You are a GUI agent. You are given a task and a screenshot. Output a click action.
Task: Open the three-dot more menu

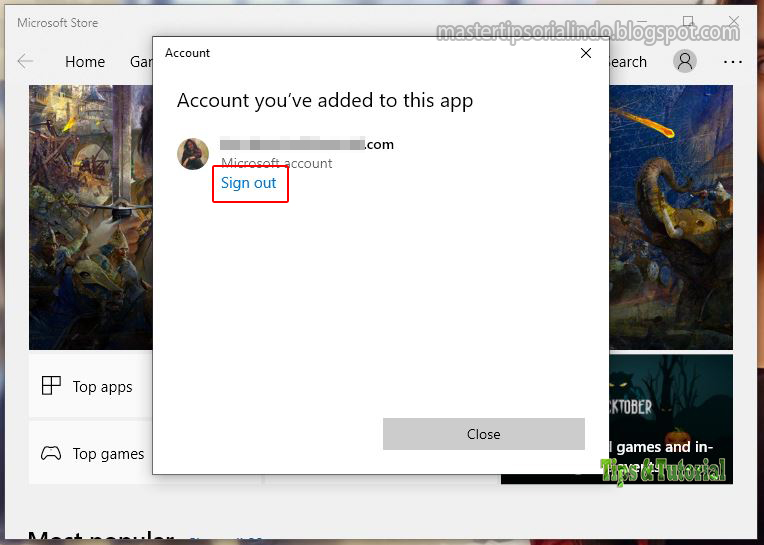point(733,62)
